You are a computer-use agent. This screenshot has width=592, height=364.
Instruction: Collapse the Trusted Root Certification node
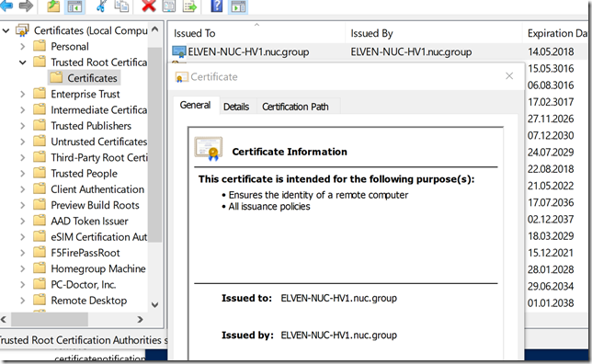click(23, 63)
